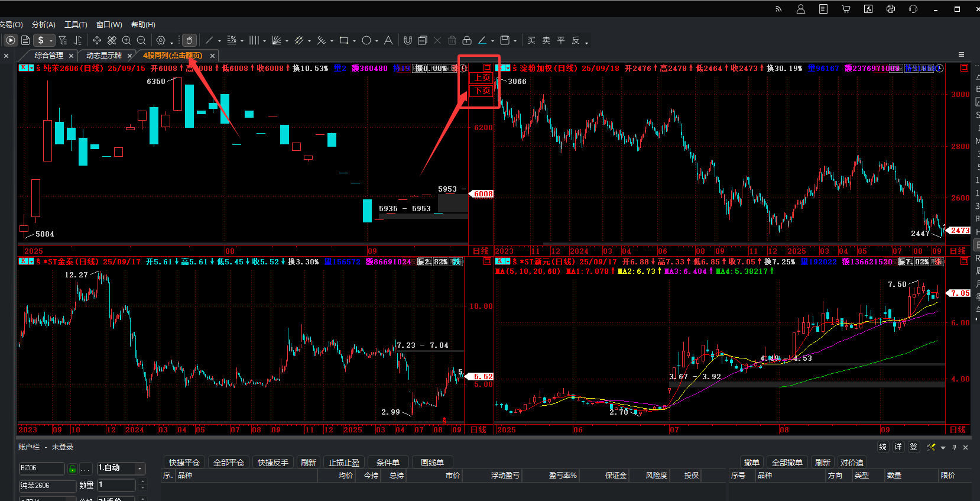Viewport: 980px width, 501px height.
Task: Switch to the 动态显示牌 tab
Action: coord(104,56)
